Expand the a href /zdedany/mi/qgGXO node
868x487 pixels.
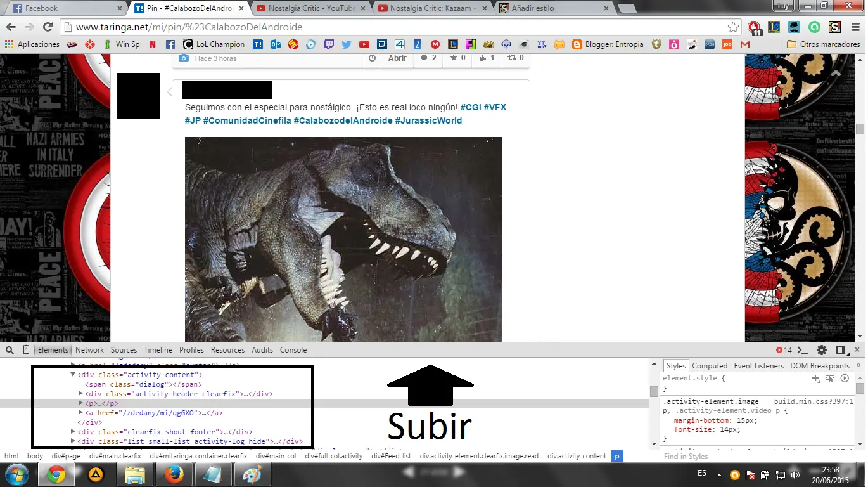pos(80,413)
